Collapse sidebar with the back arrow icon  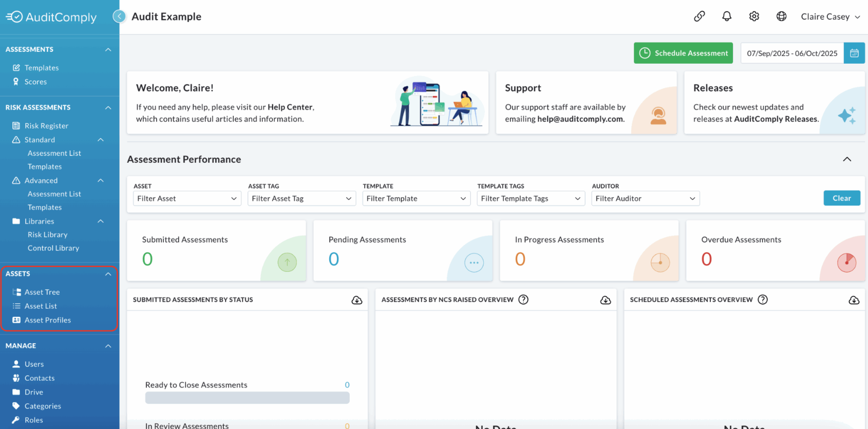tap(119, 16)
